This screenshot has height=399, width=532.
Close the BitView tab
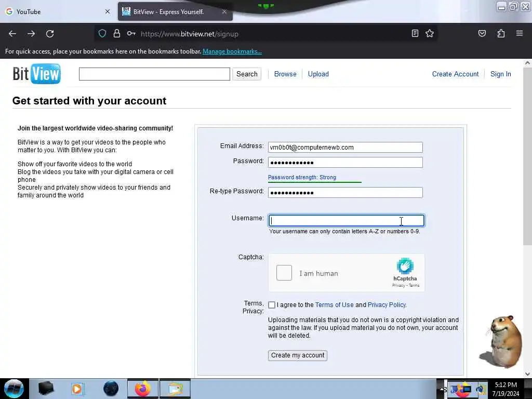[x=224, y=11]
